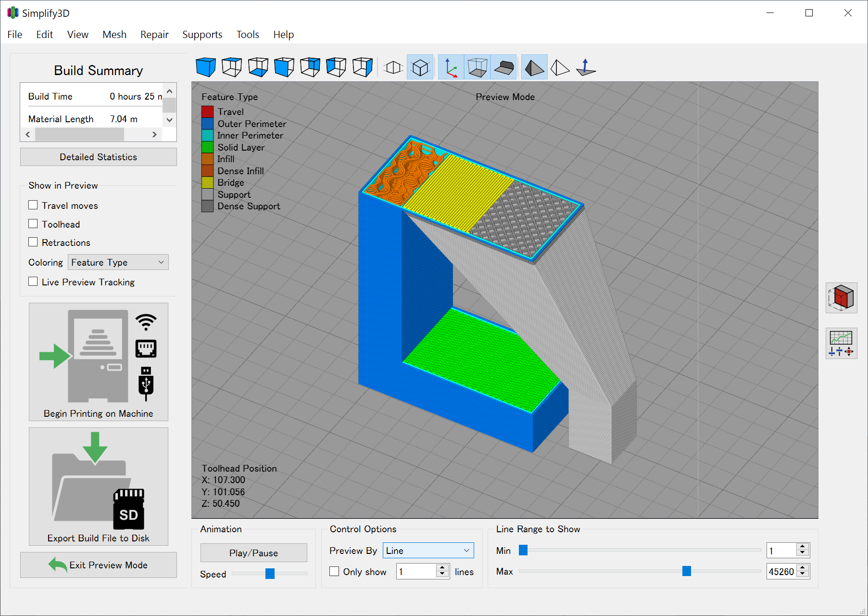Open the Edit menu

(x=45, y=35)
